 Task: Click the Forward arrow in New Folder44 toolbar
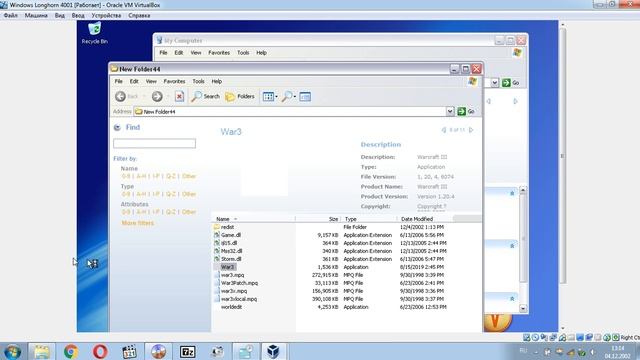tap(157, 96)
